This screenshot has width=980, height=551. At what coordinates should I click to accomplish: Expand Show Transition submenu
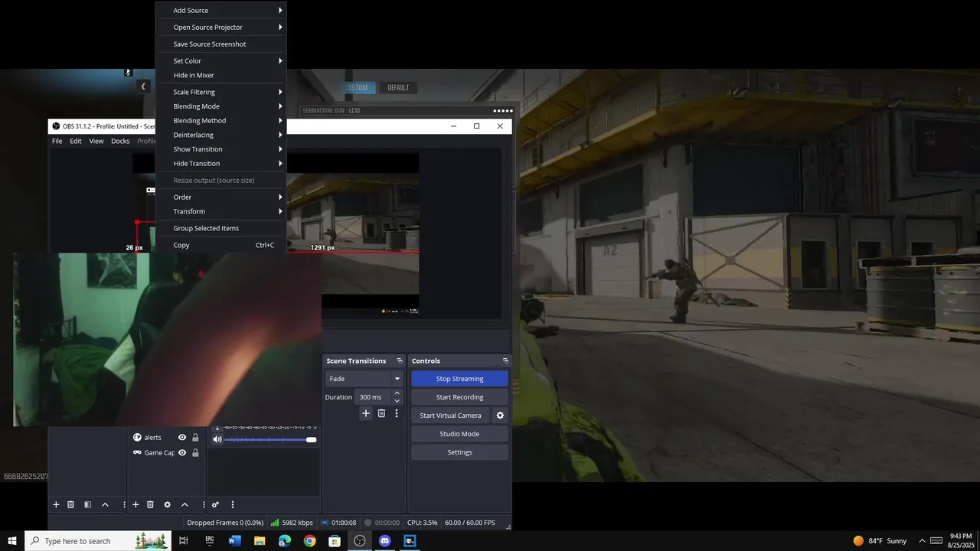(x=221, y=149)
